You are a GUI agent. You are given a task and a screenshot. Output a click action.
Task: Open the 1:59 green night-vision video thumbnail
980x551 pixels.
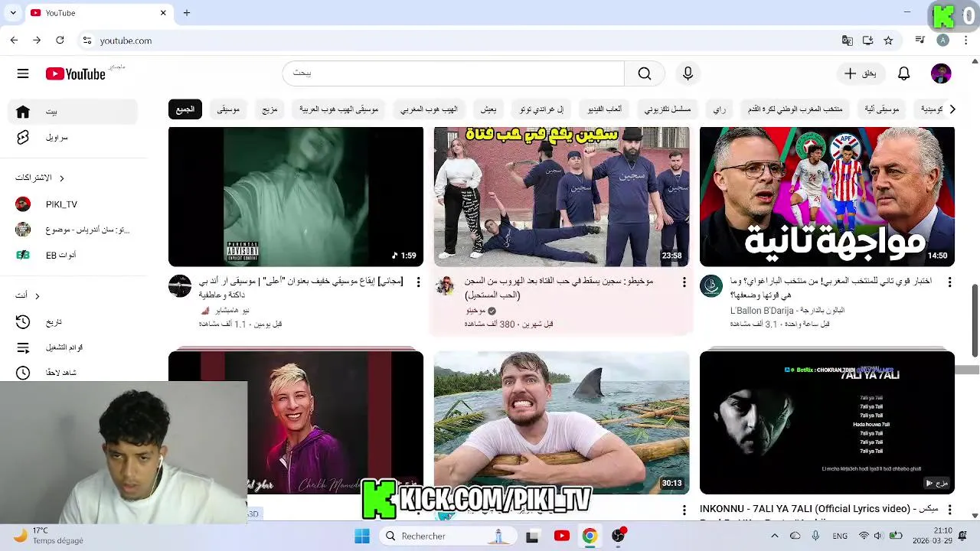296,196
